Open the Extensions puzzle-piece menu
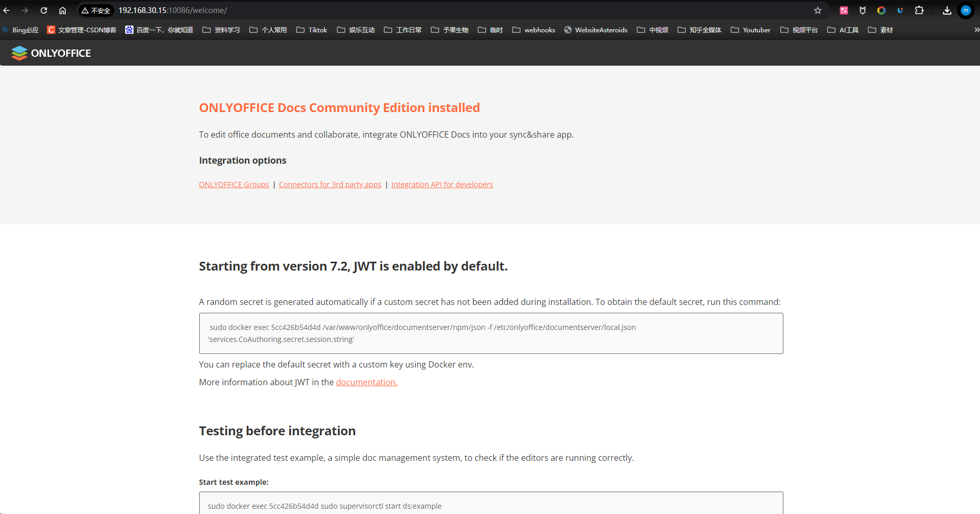 [x=919, y=10]
